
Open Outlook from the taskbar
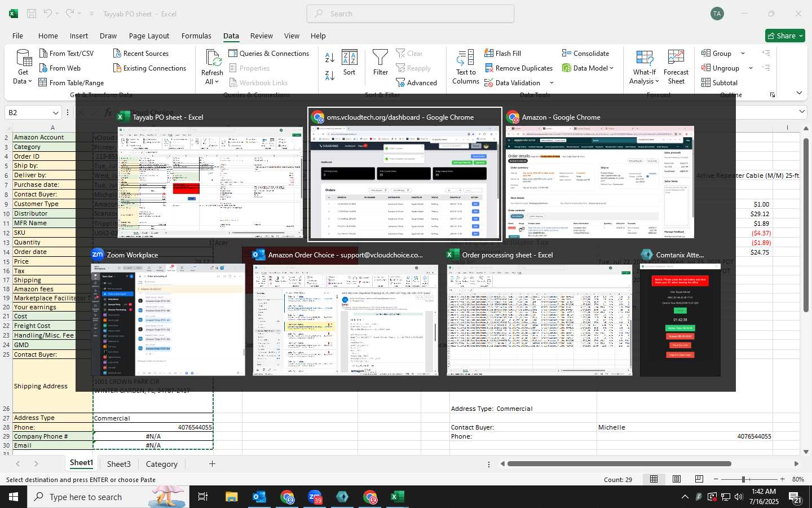pyautogui.click(x=259, y=497)
